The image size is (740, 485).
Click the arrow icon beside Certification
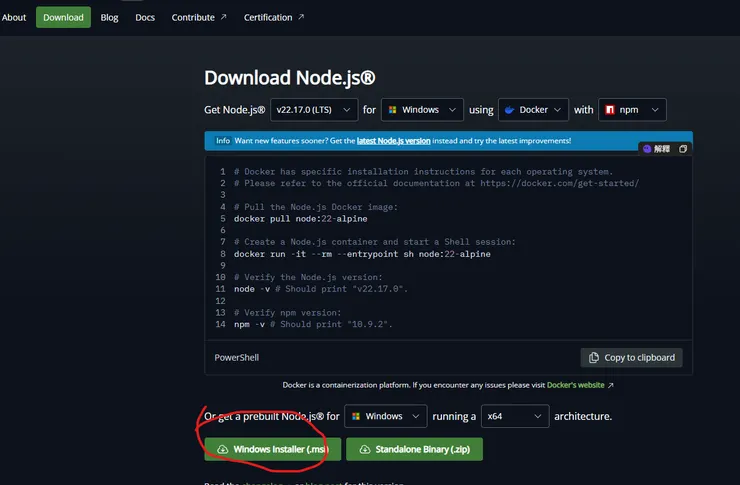point(301,17)
